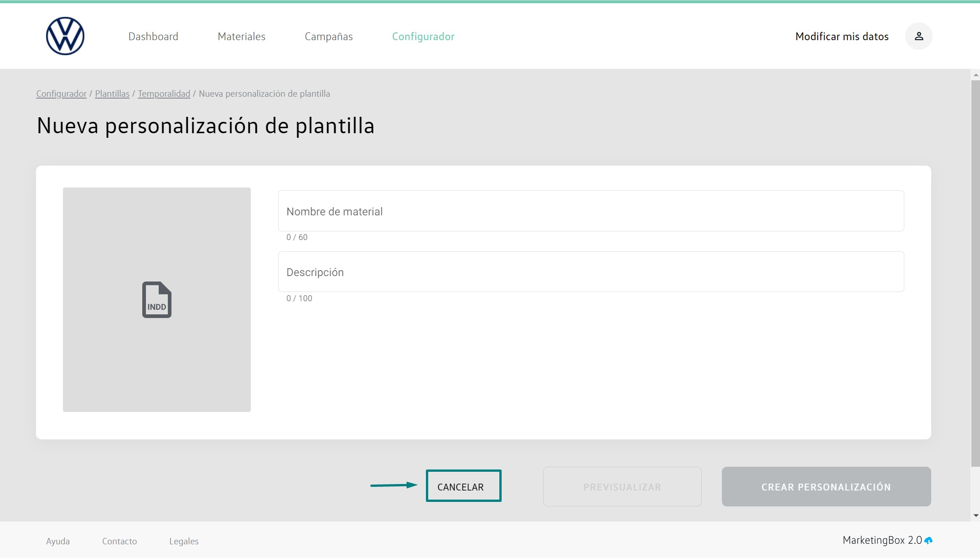Click the scrollbar up arrow
Image resolution: width=980 pixels, height=558 pixels.
click(975, 75)
